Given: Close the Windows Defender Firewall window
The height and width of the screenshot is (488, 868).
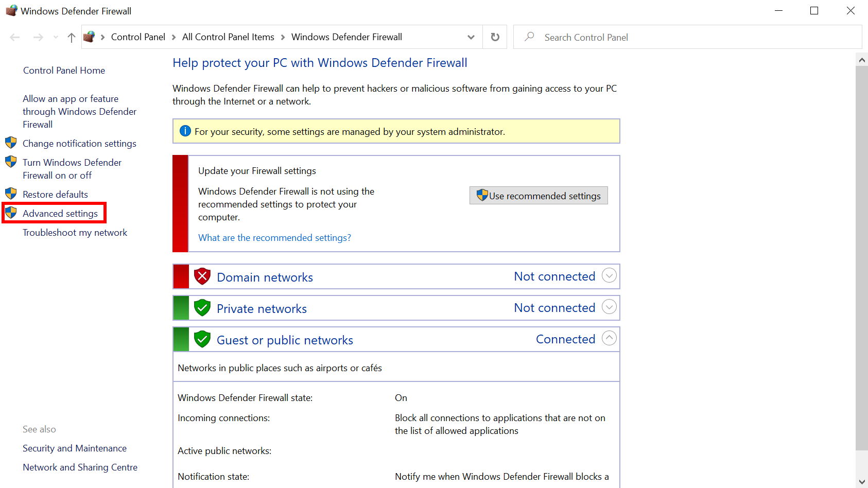Looking at the screenshot, I should click(x=850, y=11).
